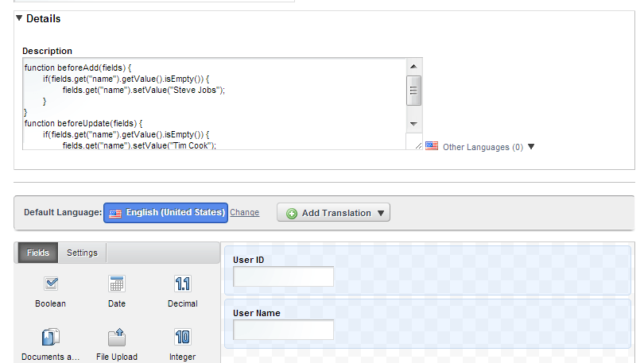Image resolution: width=644 pixels, height=363 pixels.
Task: Collapse the Details section
Action: point(20,18)
